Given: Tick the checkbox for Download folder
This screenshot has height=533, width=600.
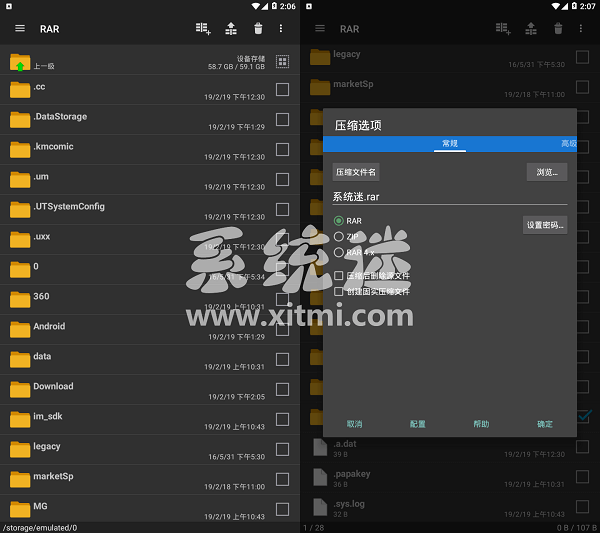Looking at the screenshot, I should click(282, 389).
